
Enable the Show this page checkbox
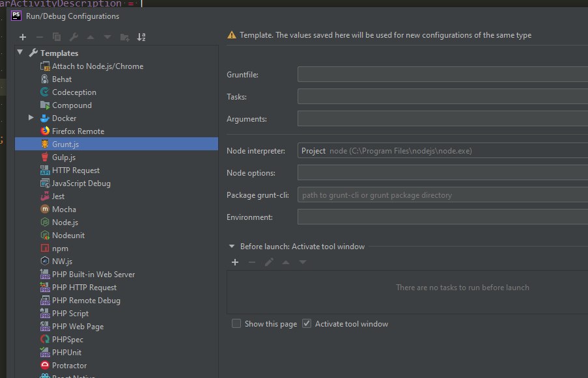(236, 324)
